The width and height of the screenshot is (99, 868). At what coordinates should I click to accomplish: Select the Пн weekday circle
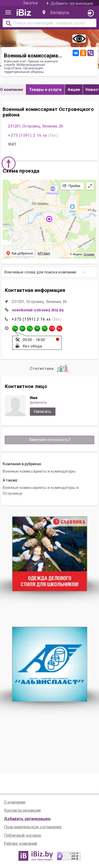[x=15, y=328]
